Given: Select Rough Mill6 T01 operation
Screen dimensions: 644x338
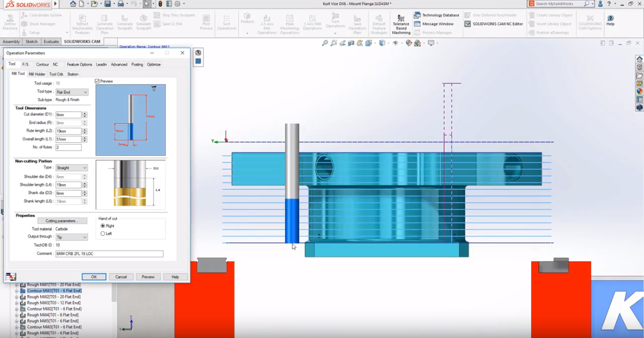Looking at the screenshot, I should pos(53,333).
